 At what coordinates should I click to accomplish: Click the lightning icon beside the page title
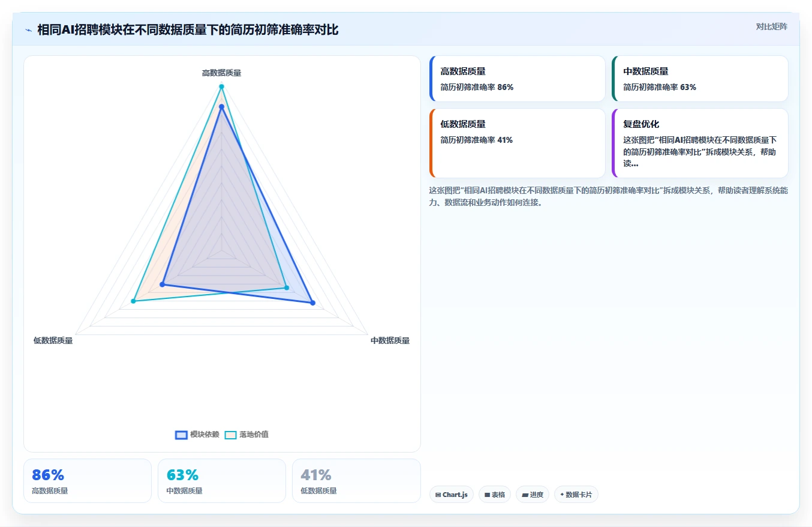pos(29,30)
